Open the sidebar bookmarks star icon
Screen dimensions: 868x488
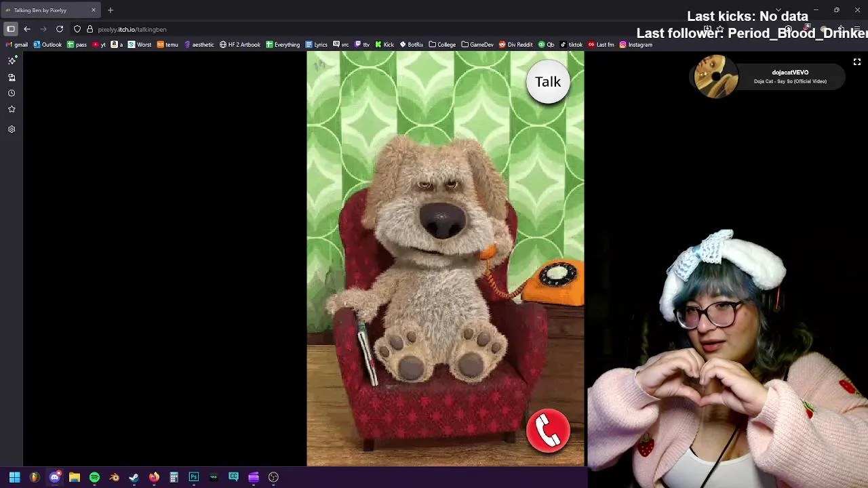click(12, 109)
